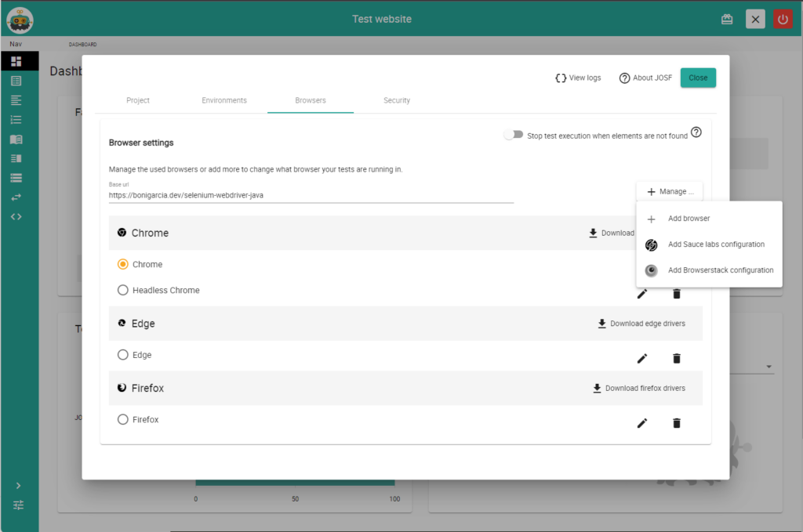Click the trash delete icon for Headless Chrome
Image resolution: width=803 pixels, height=532 pixels.
coord(677,294)
